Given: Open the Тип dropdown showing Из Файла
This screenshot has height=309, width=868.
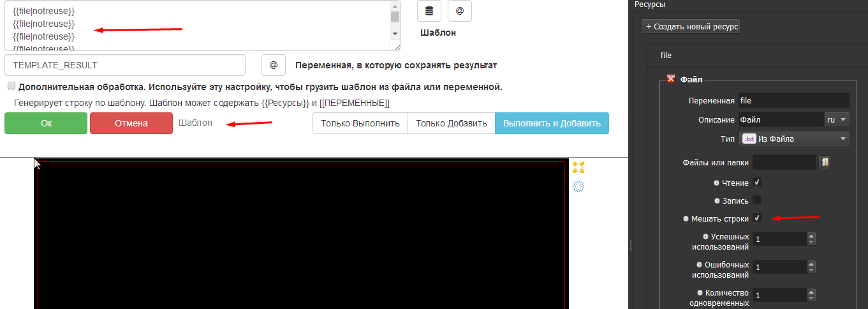Looking at the screenshot, I should click(794, 139).
